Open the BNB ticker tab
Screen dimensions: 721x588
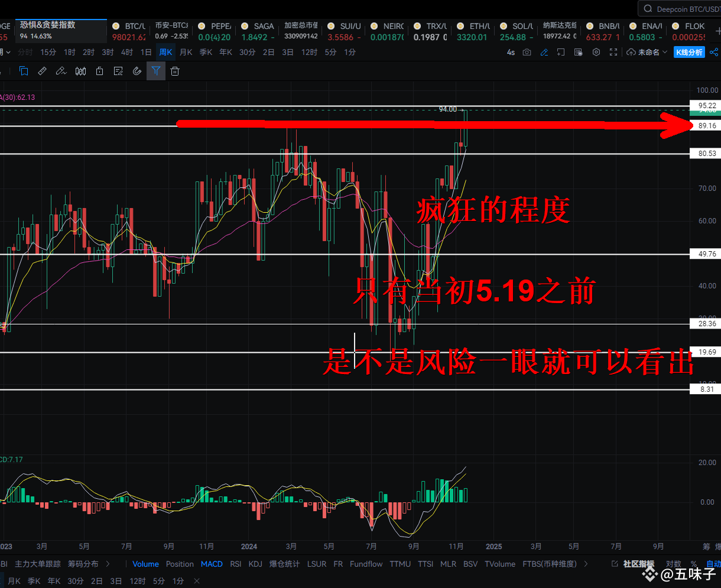pyautogui.click(x=603, y=31)
